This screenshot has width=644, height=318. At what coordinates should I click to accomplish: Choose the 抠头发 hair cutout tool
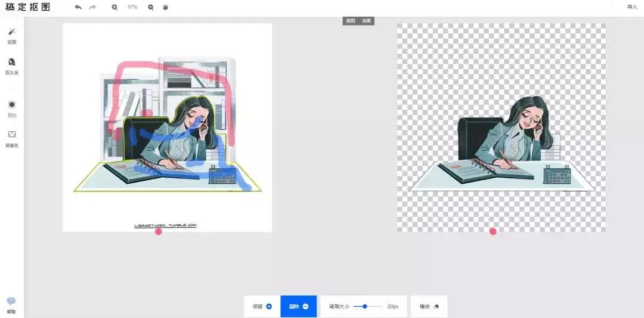pyautogui.click(x=11, y=64)
